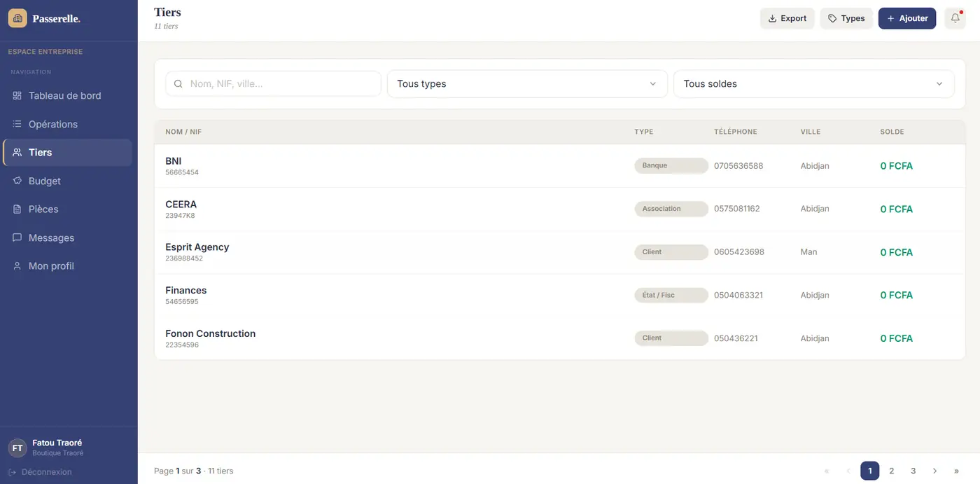Open Messages in sidebar
The image size is (980, 484).
[67, 238]
